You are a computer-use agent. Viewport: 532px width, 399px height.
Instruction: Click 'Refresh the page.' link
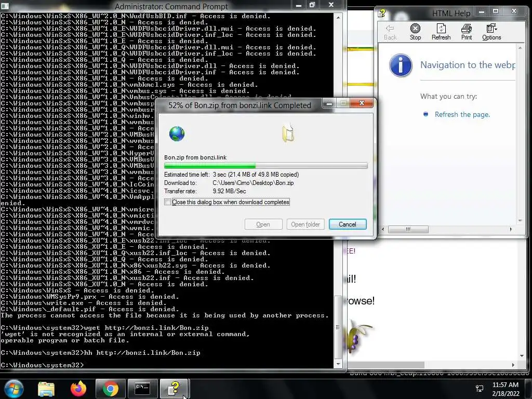pyautogui.click(x=462, y=115)
